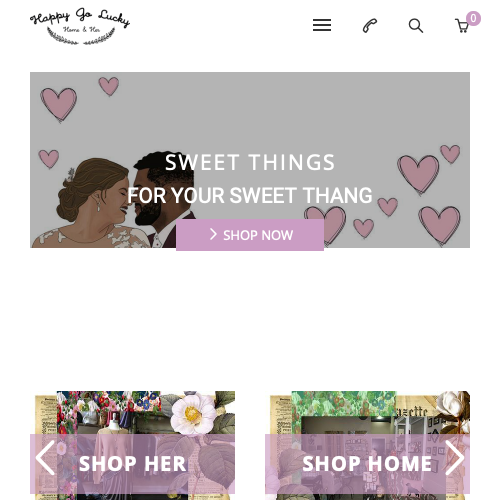Click the SHOP NOW button
The width and height of the screenshot is (500, 500).
tap(250, 235)
